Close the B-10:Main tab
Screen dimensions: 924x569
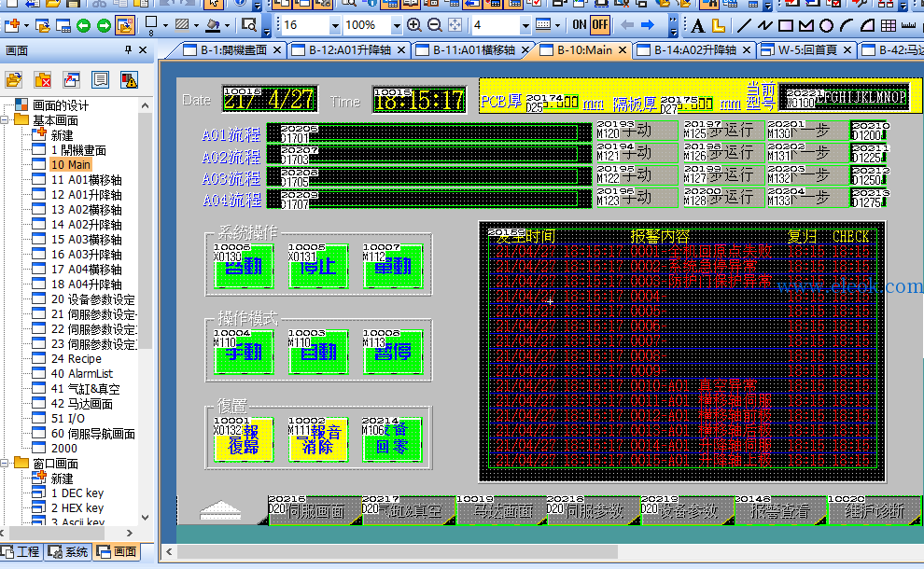point(623,50)
